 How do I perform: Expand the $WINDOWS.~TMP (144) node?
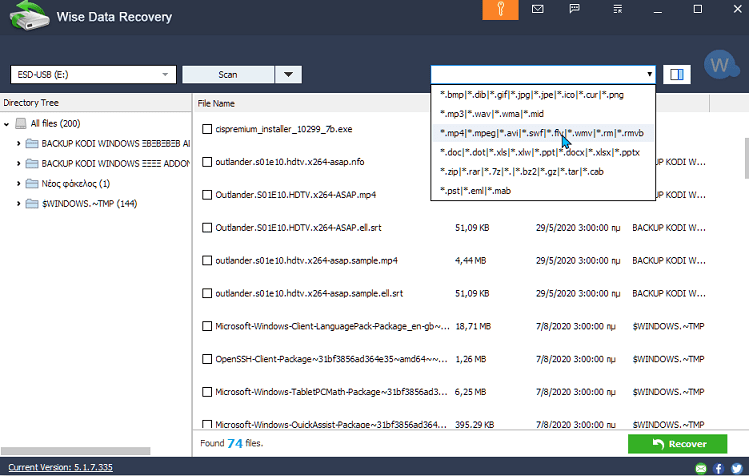click(x=18, y=204)
